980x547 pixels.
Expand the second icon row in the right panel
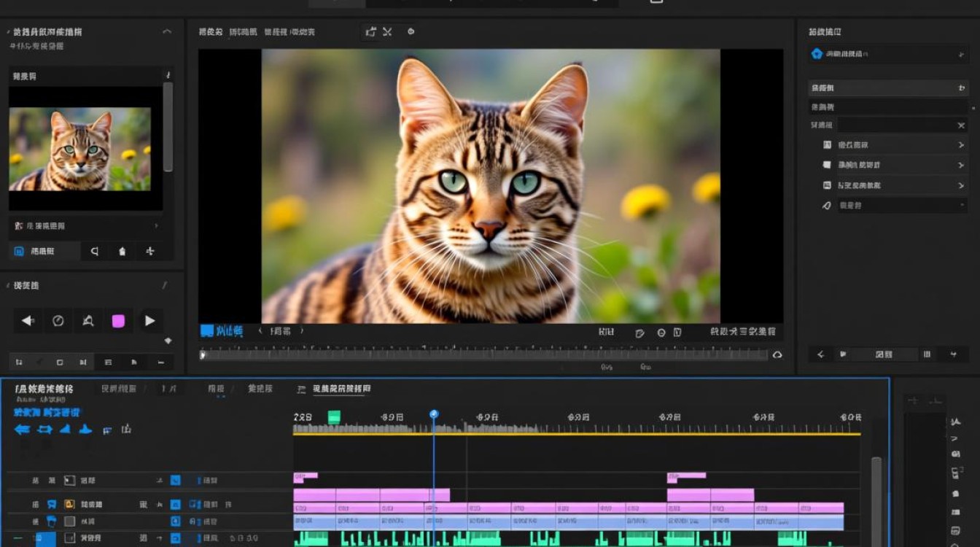[x=962, y=166]
